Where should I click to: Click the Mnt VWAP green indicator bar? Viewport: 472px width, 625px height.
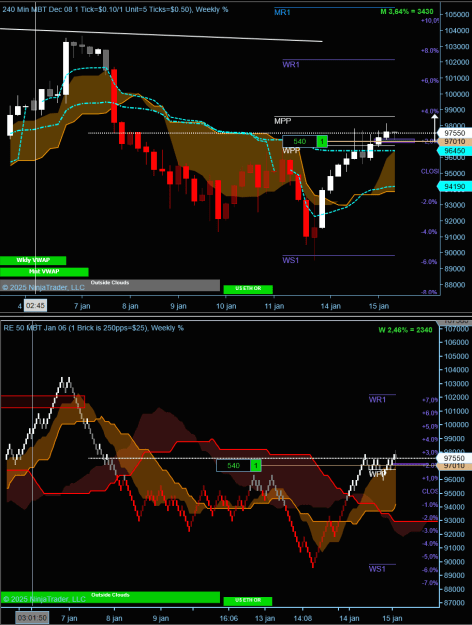coord(44,272)
